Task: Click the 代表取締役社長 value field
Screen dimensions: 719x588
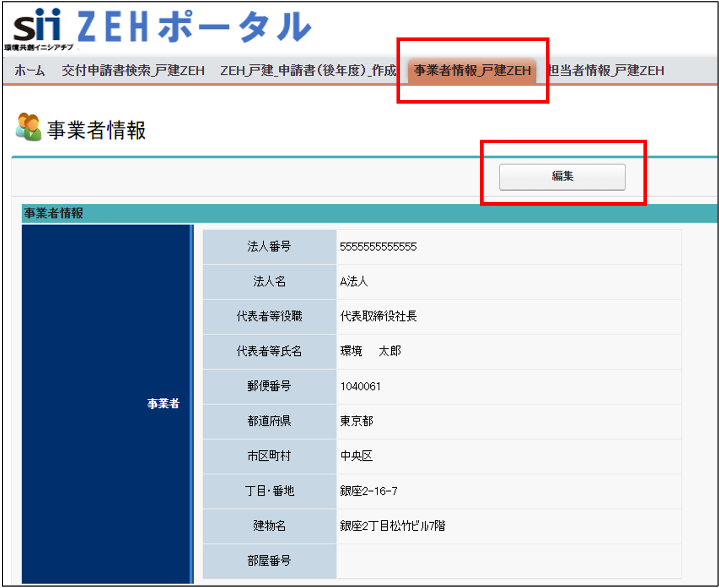Action: click(378, 316)
